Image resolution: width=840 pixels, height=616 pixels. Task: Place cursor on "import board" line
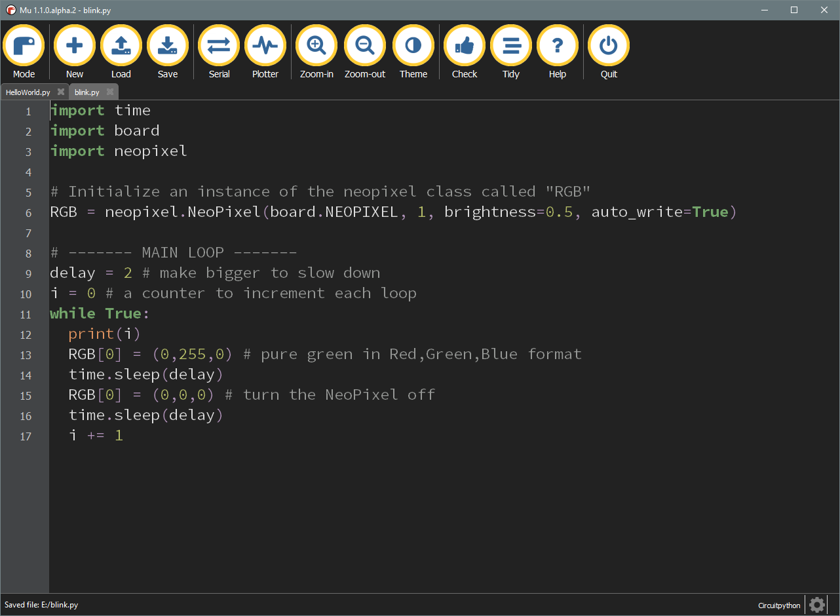105,131
